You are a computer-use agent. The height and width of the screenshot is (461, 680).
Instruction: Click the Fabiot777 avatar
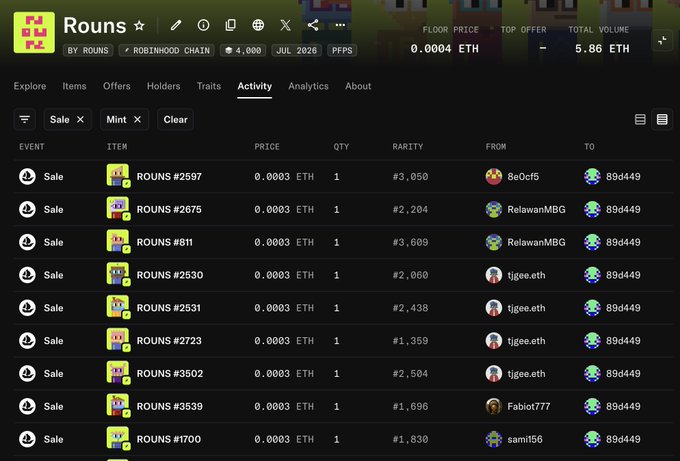click(x=494, y=406)
